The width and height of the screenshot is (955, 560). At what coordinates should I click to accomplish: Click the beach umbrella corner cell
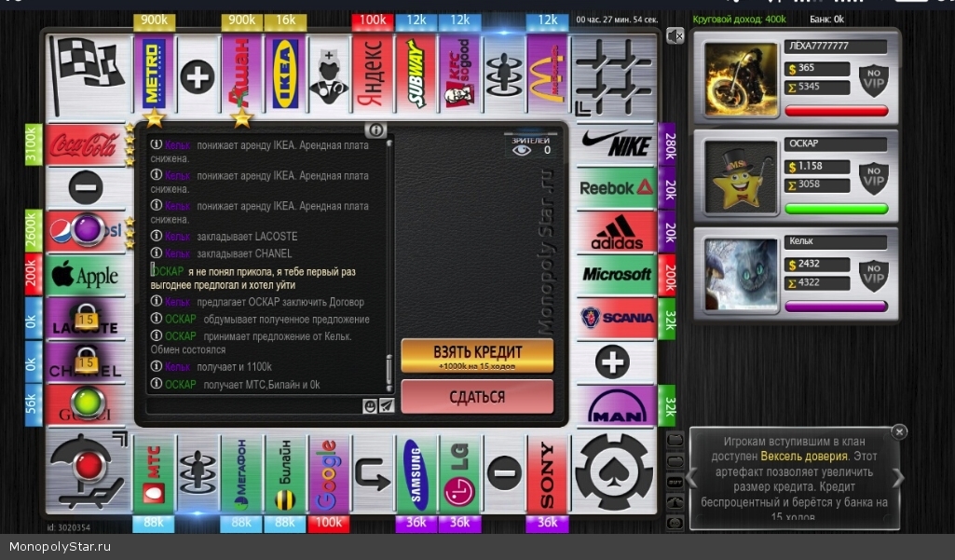(88, 472)
